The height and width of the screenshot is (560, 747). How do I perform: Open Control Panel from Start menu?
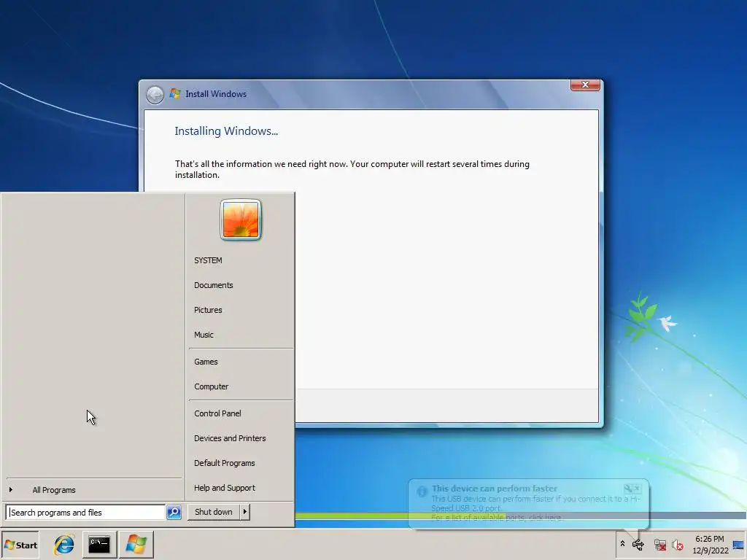(217, 413)
